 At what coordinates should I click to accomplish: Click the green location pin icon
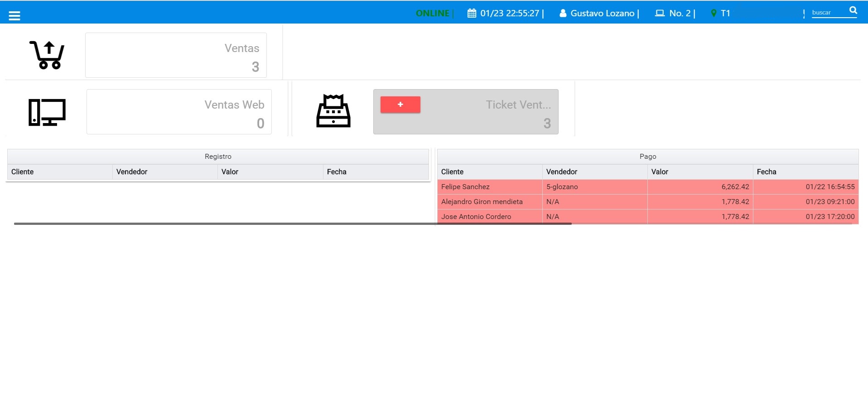click(x=714, y=13)
